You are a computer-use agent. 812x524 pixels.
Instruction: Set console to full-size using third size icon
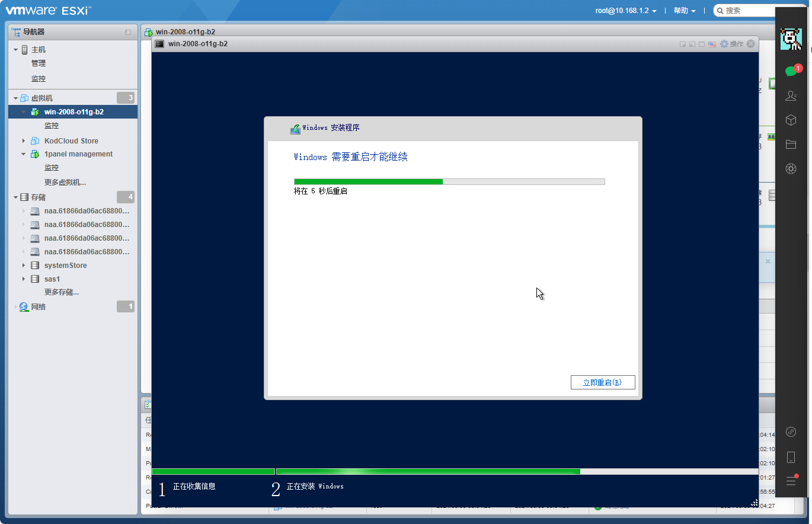[x=702, y=44]
